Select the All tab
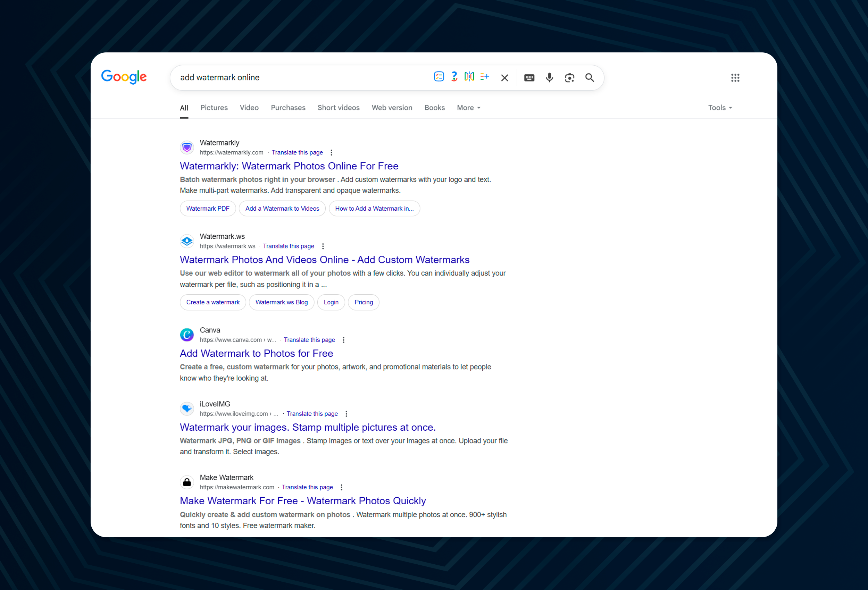The height and width of the screenshot is (590, 868). 184,108
